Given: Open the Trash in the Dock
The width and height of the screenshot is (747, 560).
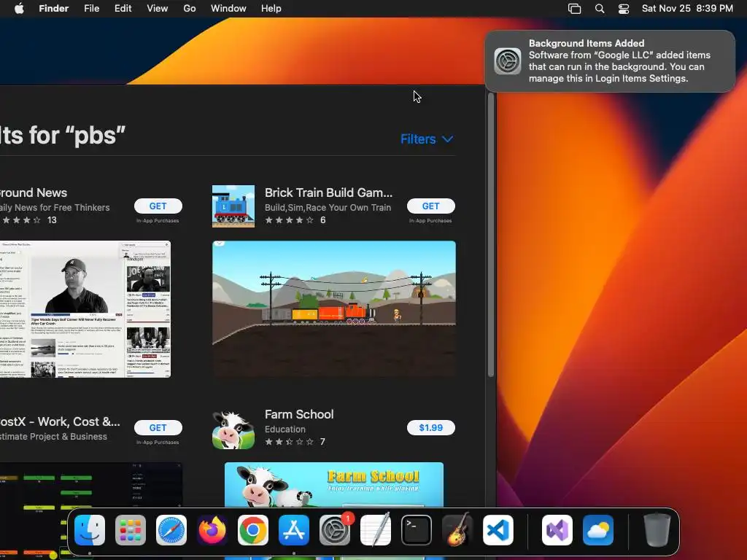Looking at the screenshot, I should click(657, 530).
